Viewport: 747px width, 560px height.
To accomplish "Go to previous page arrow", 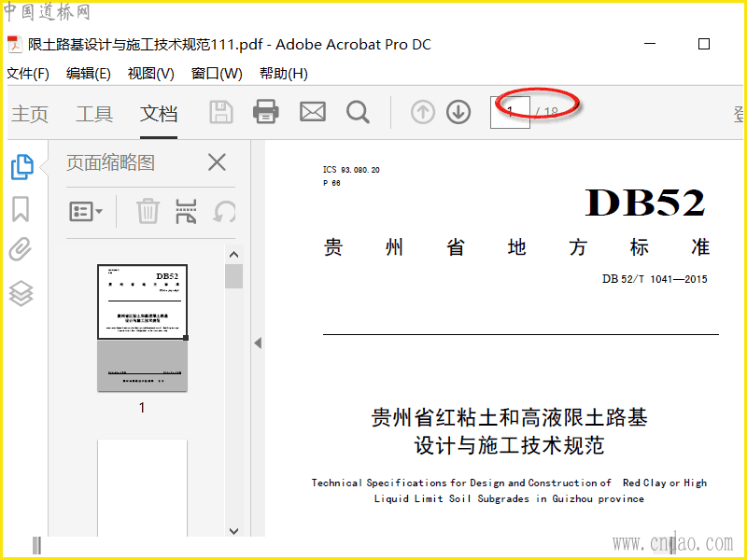I will 423,112.
